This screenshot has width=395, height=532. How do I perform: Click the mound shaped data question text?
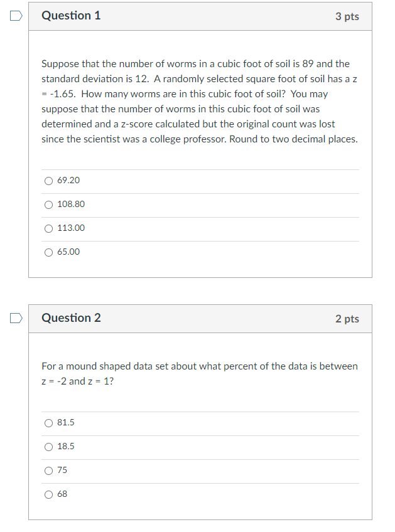(200, 373)
